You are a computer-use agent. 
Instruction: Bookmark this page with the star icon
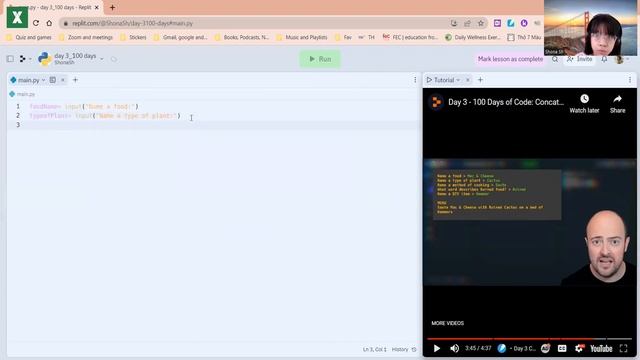(481, 23)
